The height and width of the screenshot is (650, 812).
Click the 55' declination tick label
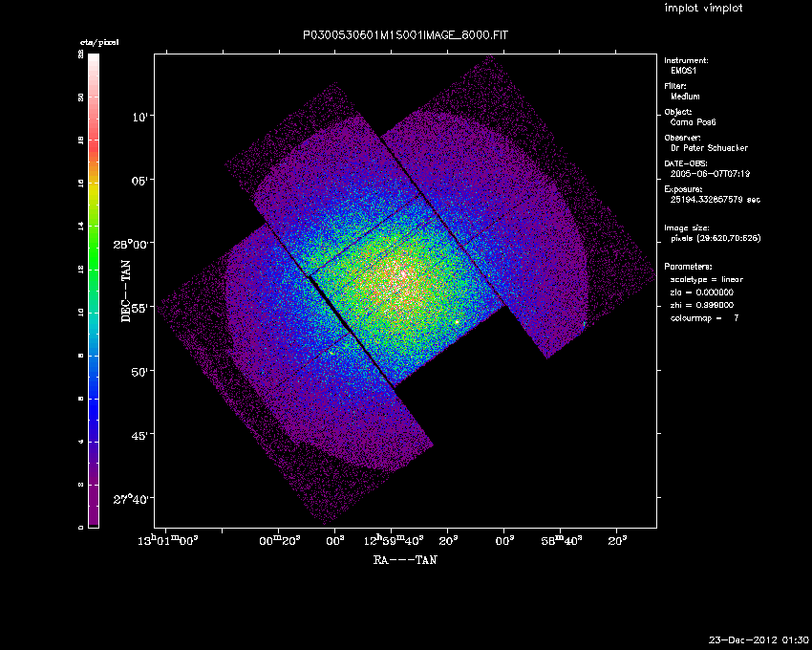[x=139, y=308]
